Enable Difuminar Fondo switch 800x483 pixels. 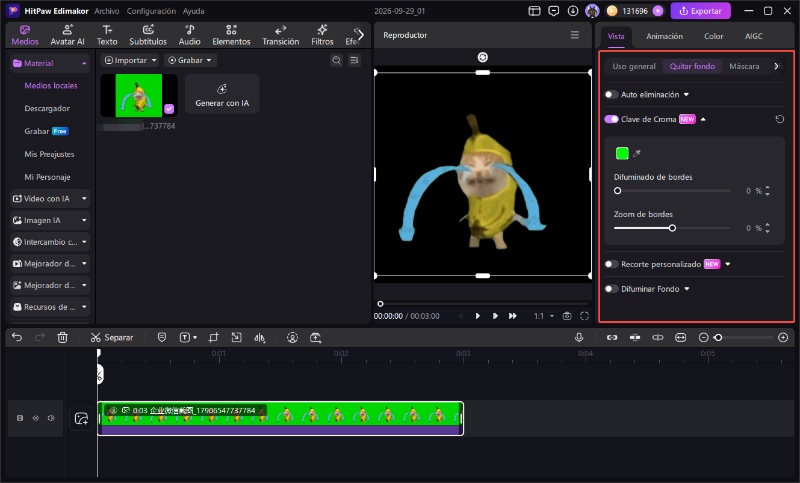pyautogui.click(x=611, y=289)
